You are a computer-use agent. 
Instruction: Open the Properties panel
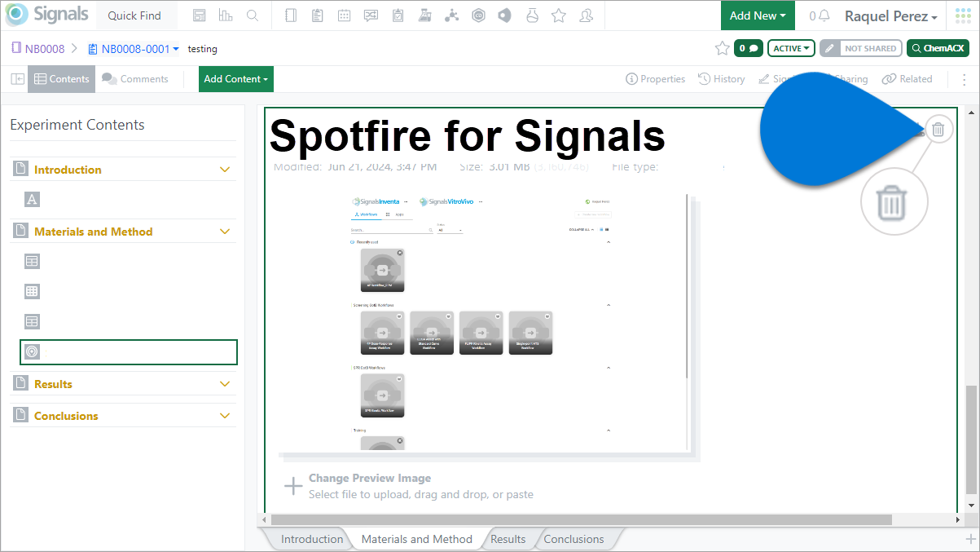[655, 79]
